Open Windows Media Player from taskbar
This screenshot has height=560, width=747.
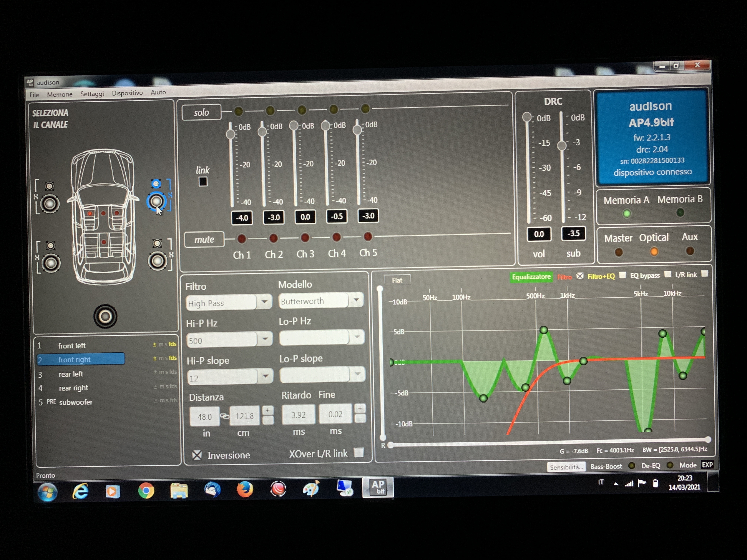tap(112, 491)
